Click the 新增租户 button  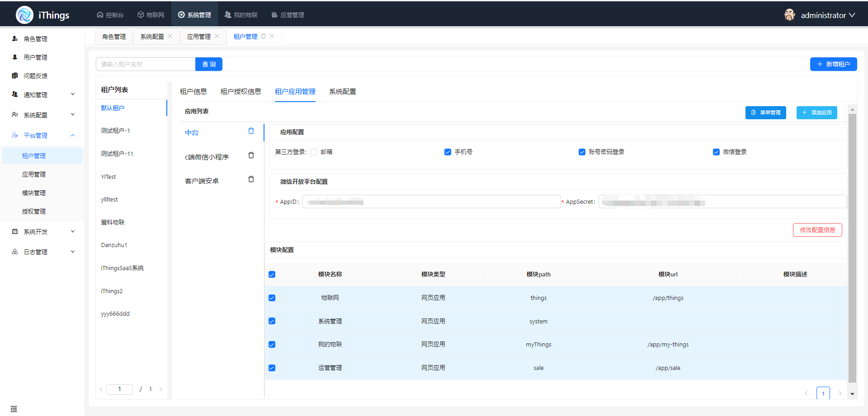click(x=833, y=64)
